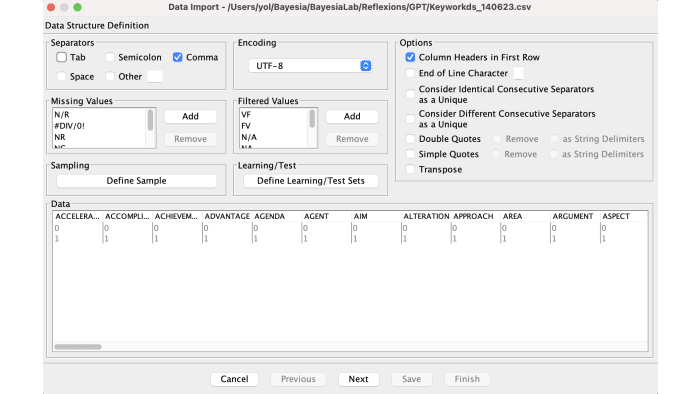The image size is (700, 394).
Task: Click the Define Sample button
Action: 136,181
